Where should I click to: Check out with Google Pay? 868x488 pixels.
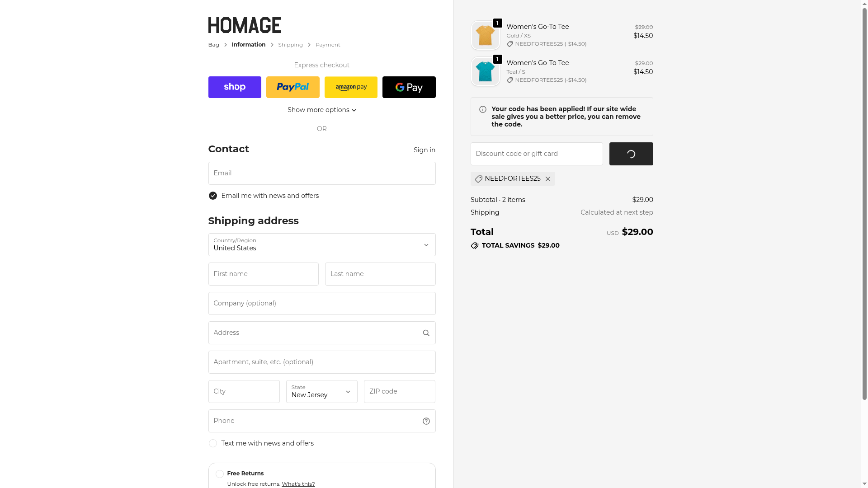(x=409, y=87)
